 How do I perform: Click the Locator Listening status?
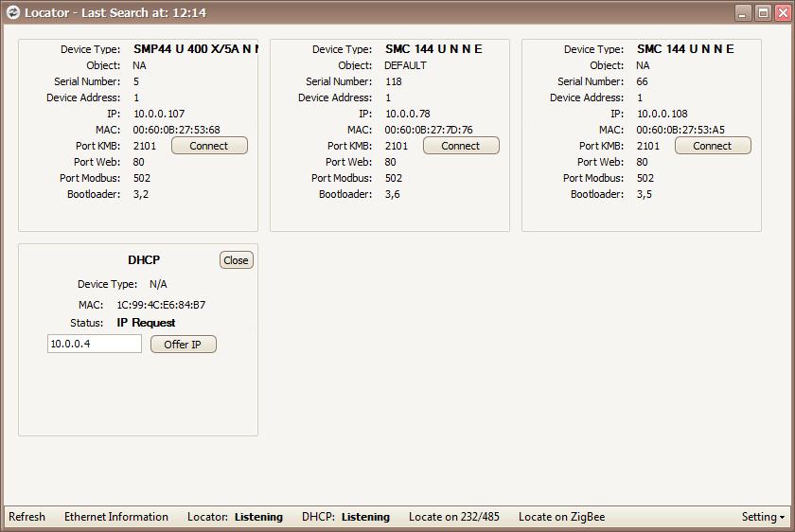258,517
